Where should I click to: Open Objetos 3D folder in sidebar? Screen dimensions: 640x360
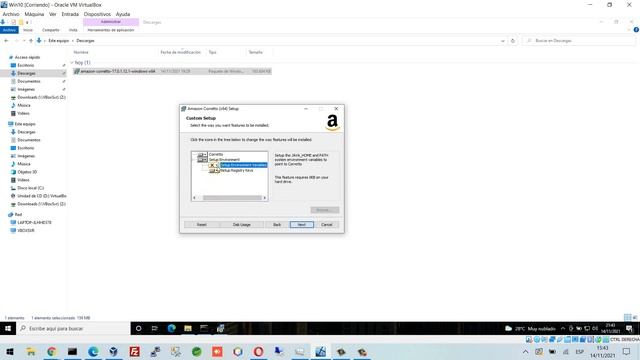(x=27, y=172)
